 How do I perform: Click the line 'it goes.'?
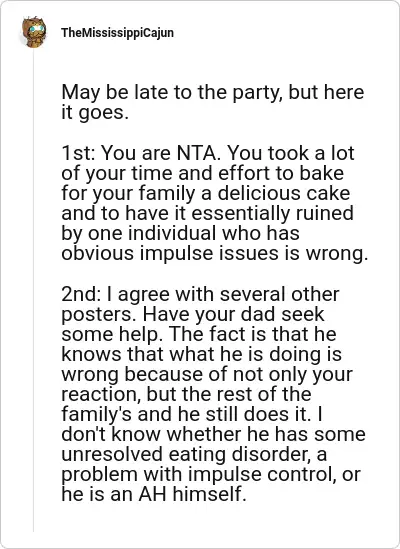coord(95,113)
